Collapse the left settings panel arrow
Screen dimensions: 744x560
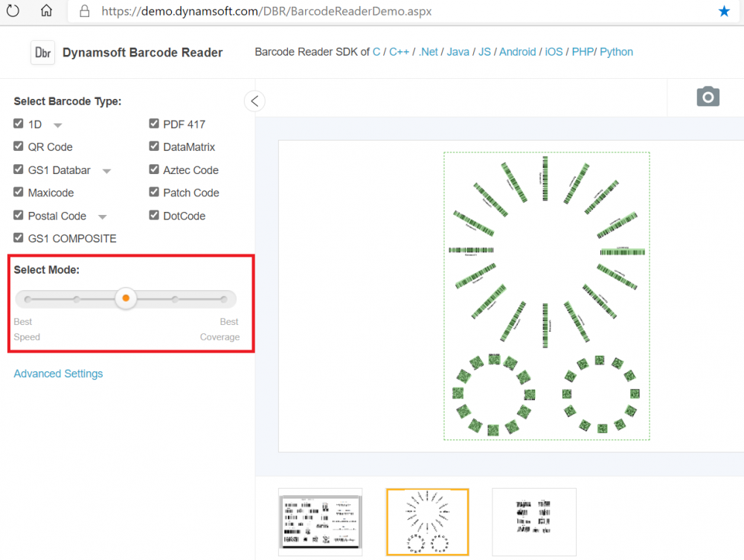pyautogui.click(x=254, y=101)
